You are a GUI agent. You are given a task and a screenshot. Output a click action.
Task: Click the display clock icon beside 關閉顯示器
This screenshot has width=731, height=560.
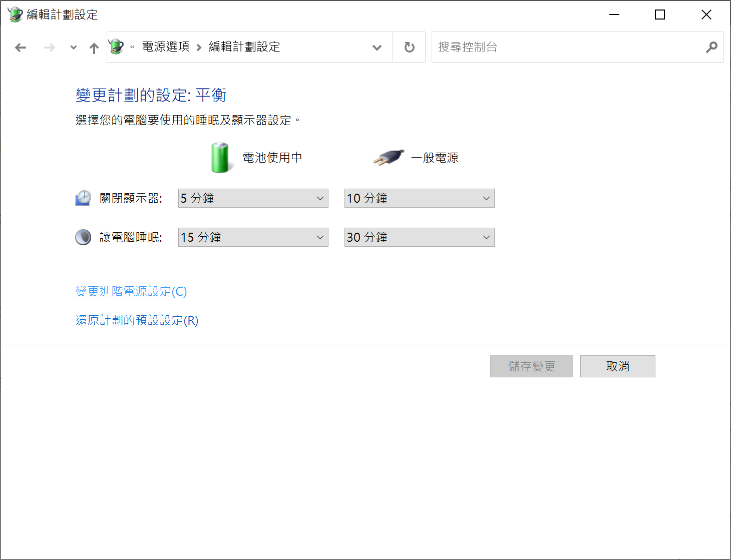click(x=83, y=198)
